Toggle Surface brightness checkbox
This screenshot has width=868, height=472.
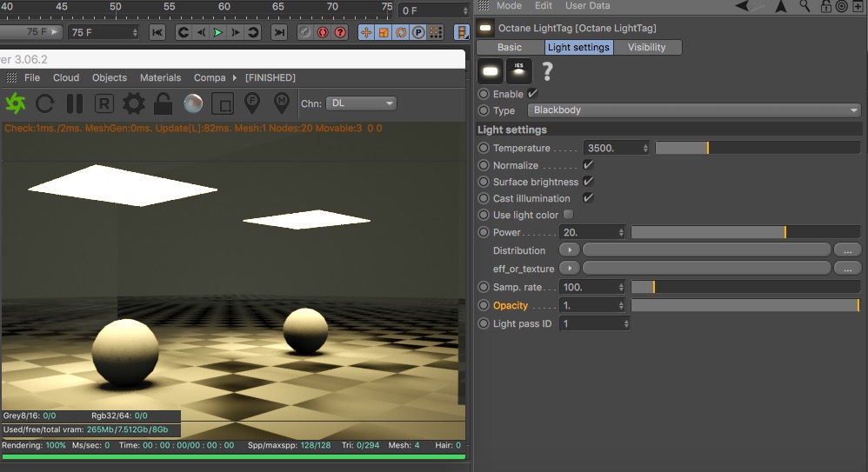pyautogui.click(x=588, y=182)
